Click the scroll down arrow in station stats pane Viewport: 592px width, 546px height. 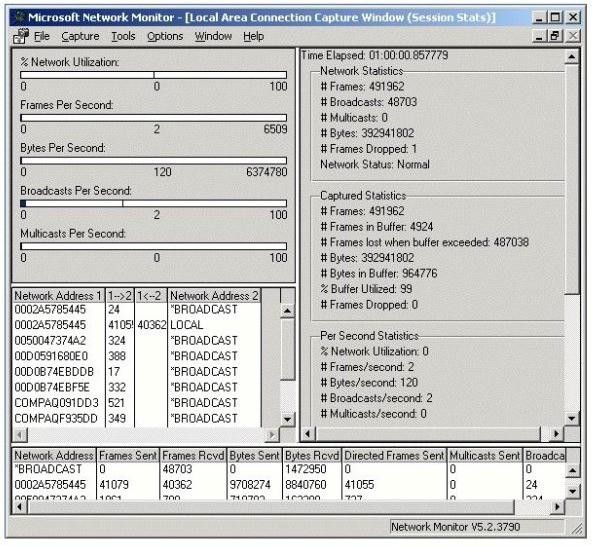click(x=572, y=491)
